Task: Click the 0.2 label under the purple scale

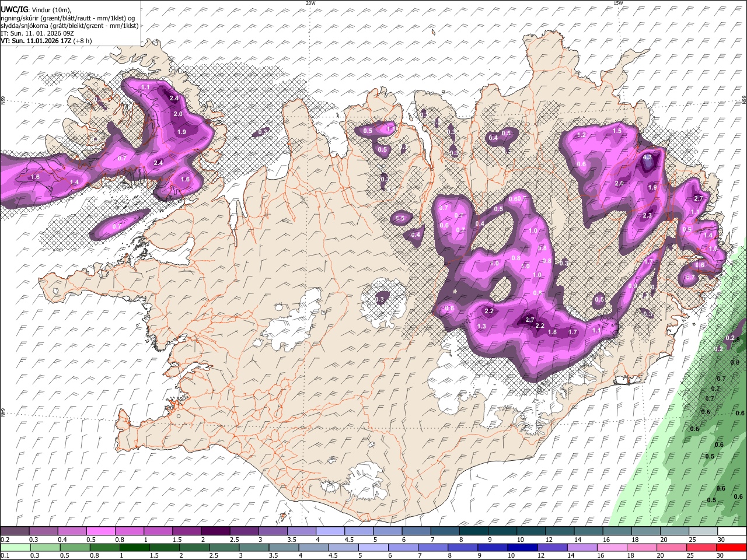Action: 5,540
